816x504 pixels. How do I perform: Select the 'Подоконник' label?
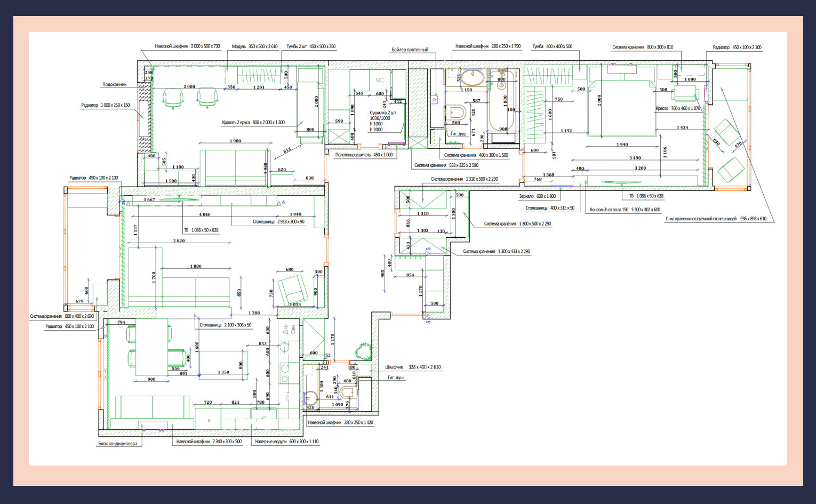pos(115,84)
